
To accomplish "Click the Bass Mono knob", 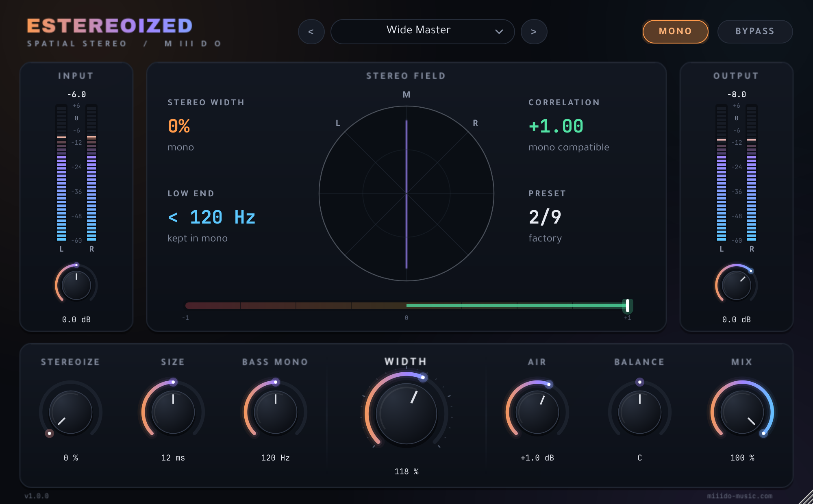I will point(276,412).
